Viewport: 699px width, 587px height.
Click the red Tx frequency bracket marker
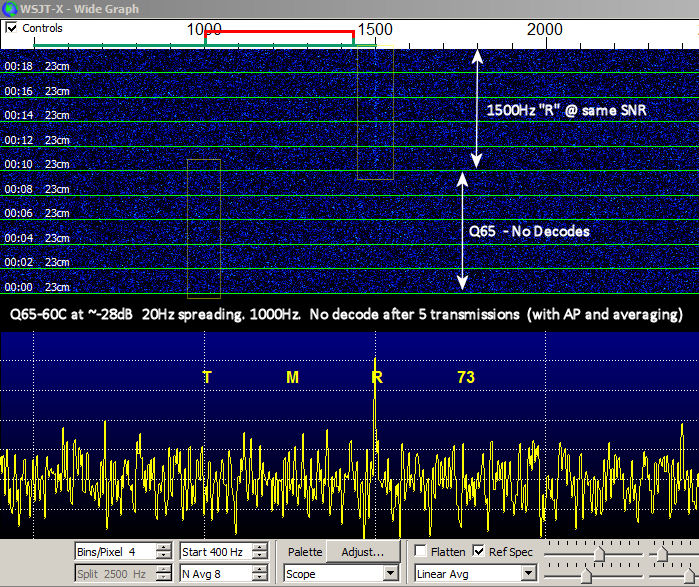click(x=279, y=32)
